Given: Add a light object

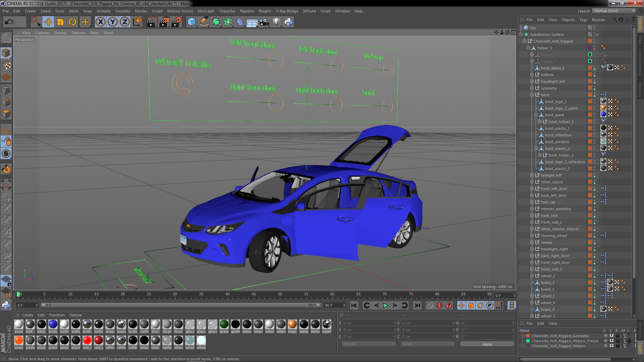Looking at the screenshot, I should point(276,22).
